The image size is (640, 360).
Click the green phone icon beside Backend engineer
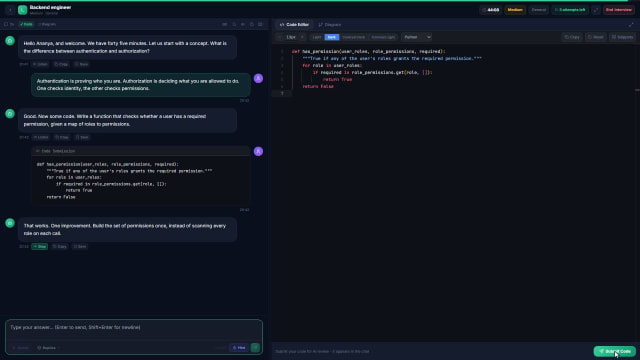(22, 10)
